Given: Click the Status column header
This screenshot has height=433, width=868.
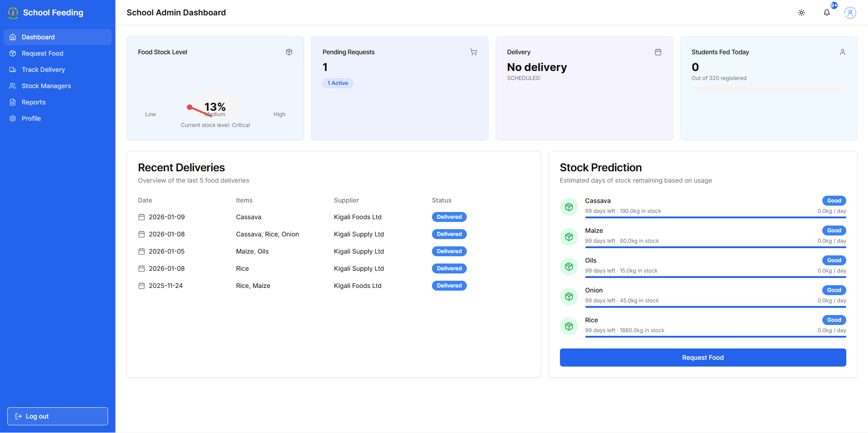Looking at the screenshot, I should 441,200.
